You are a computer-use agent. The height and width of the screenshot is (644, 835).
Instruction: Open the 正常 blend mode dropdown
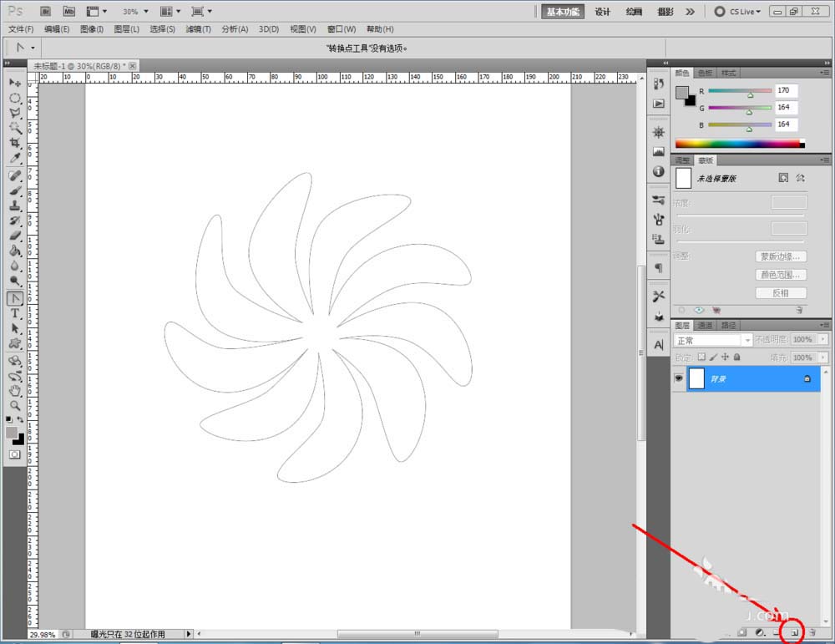pyautogui.click(x=713, y=341)
